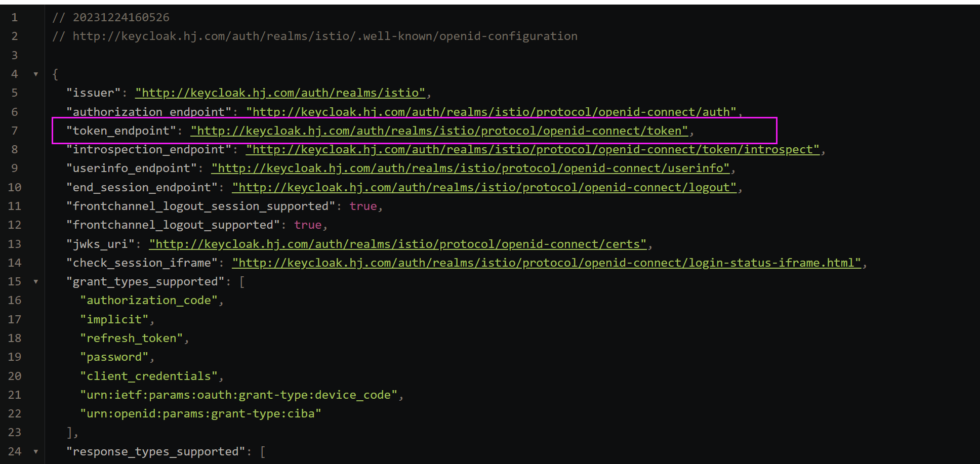Open the authorization_endpoint URL link
Viewport: 980px width, 464px height.
pyautogui.click(x=491, y=112)
